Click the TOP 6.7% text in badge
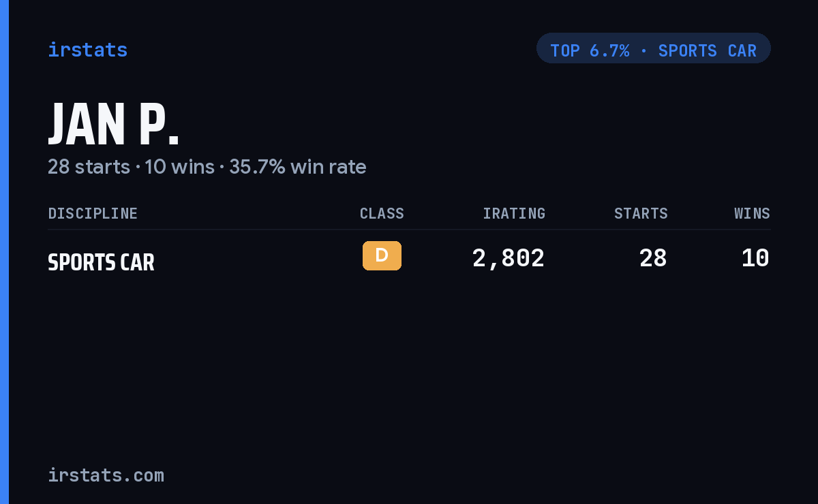Viewport: 818px width, 504px height. coord(590,50)
